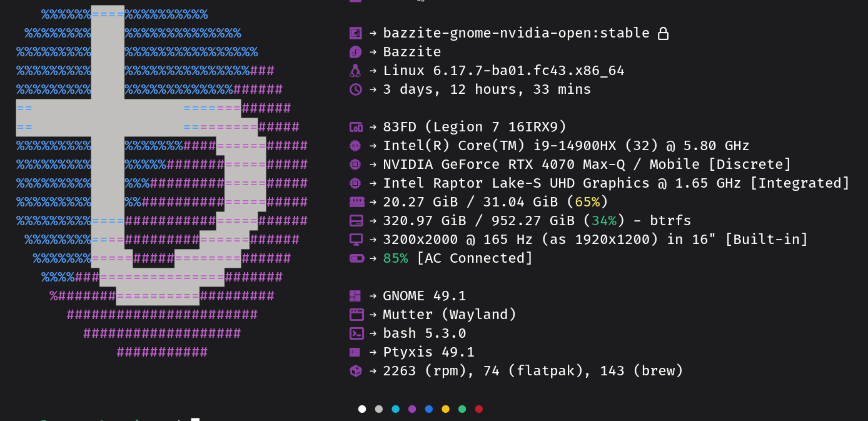Click the disk icon beside 320.97 GiB
This screenshot has height=421, width=868.
click(x=356, y=221)
